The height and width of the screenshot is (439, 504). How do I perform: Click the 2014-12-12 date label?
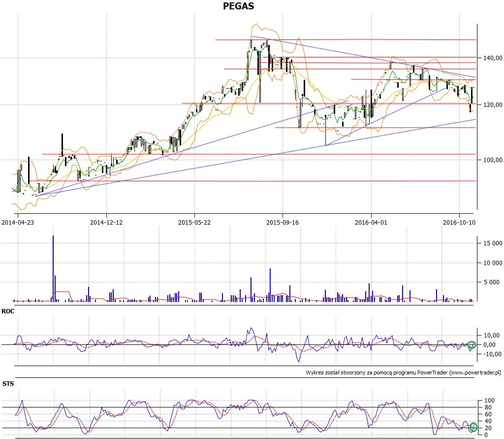(106, 222)
